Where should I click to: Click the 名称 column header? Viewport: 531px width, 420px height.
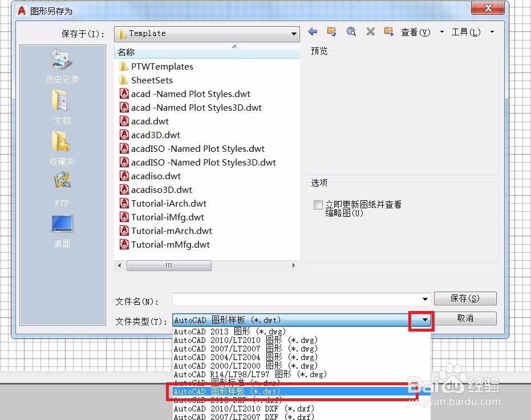click(x=207, y=52)
